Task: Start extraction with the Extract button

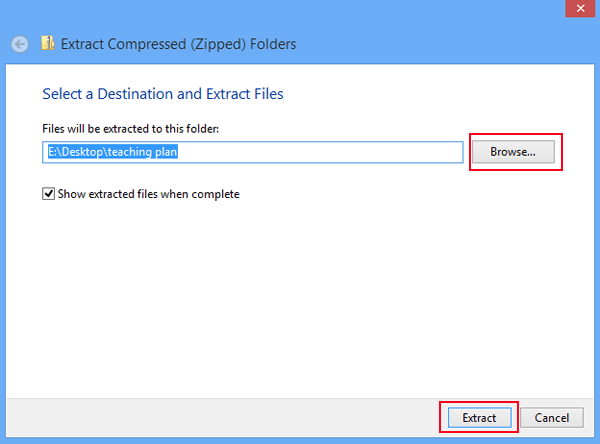Action: pyautogui.click(x=479, y=418)
